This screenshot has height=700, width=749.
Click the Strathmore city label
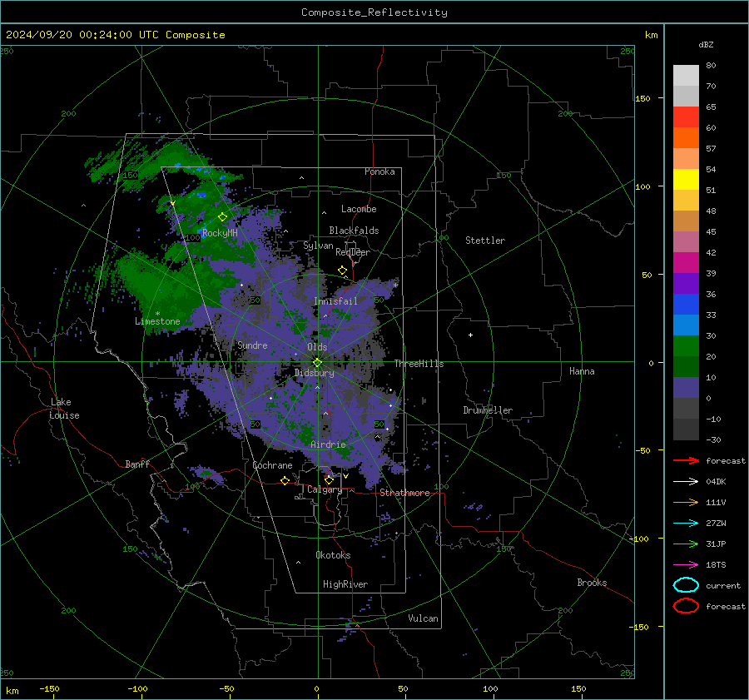tap(404, 493)
